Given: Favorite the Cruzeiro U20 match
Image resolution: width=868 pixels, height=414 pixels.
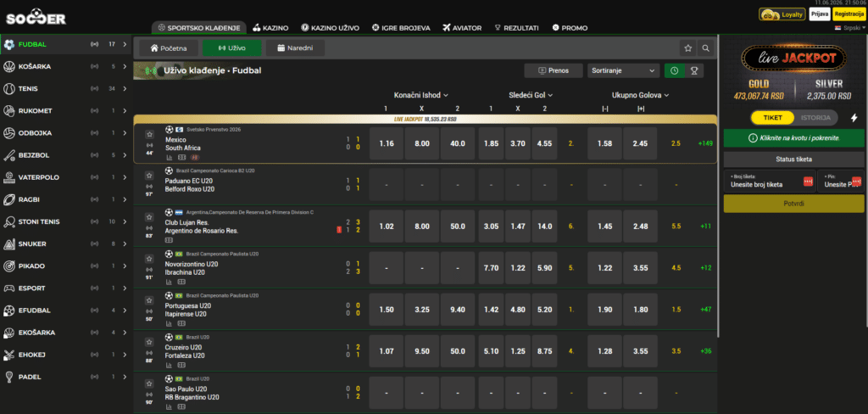Looking at the screenshot, I should point(149,341).
